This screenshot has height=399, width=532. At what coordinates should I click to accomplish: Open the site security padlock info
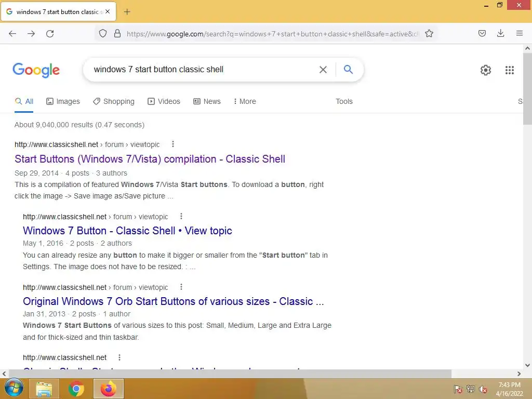(117, 33)
